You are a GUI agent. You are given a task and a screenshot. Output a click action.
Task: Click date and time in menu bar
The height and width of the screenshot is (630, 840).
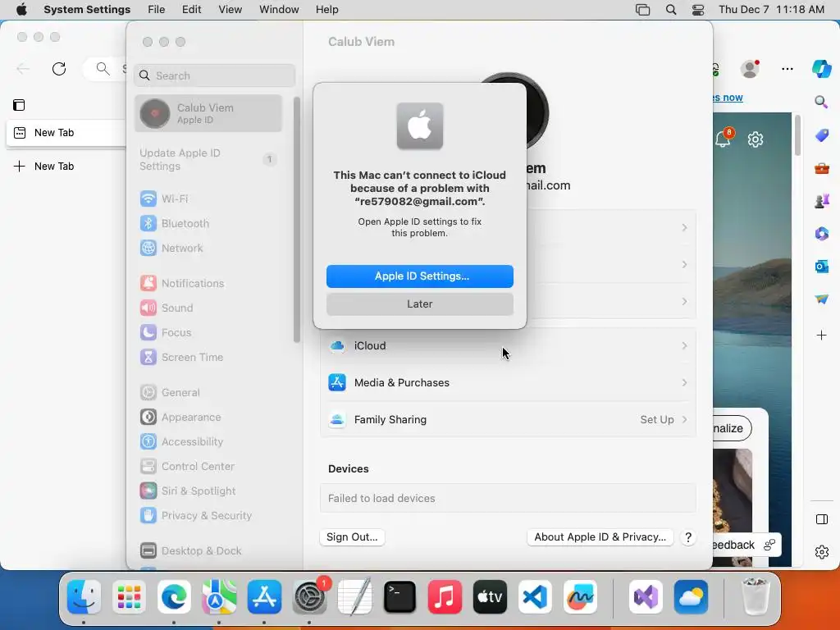[x=771, y=10]
